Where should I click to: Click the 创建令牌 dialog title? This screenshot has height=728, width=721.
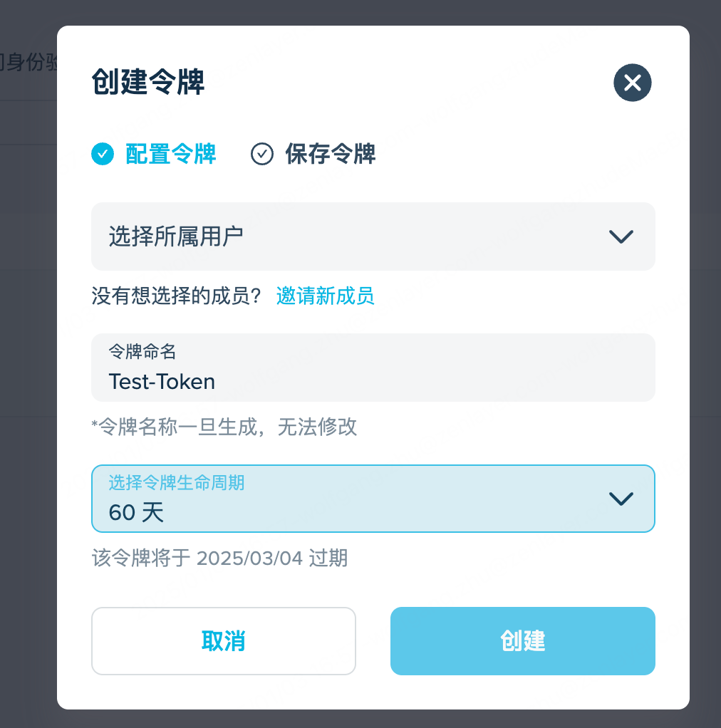pos(148,83)
